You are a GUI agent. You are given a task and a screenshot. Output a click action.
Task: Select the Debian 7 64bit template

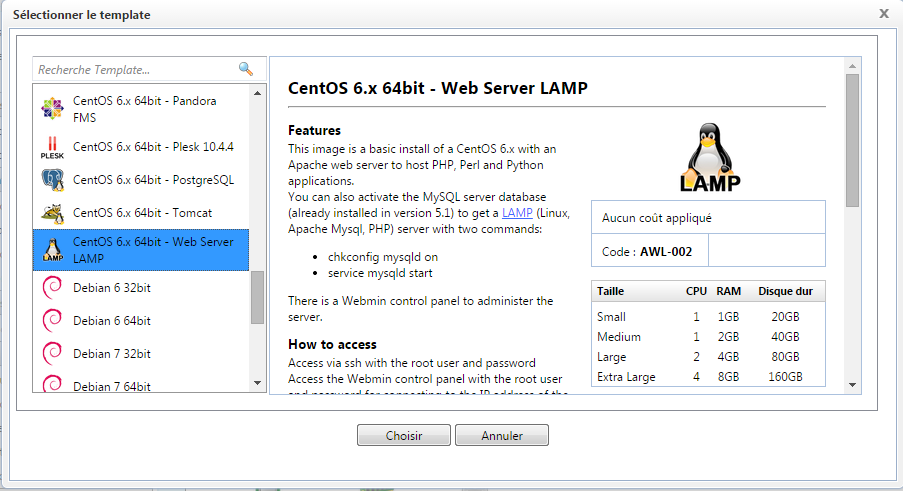click(x=112, y=386)
